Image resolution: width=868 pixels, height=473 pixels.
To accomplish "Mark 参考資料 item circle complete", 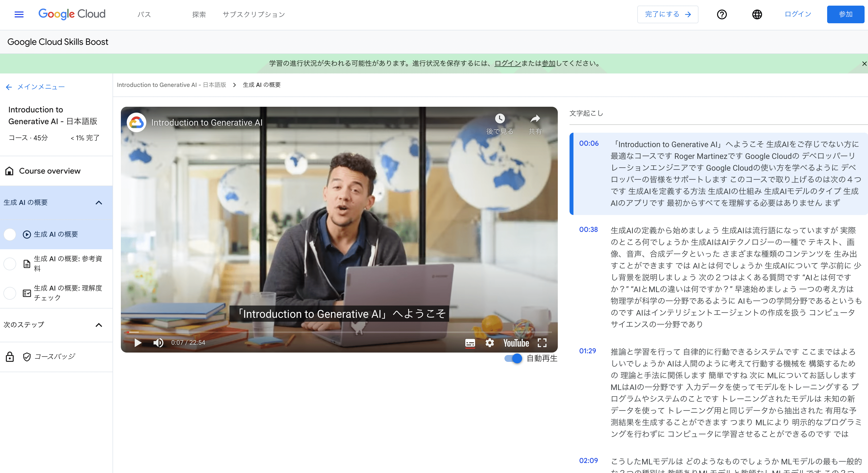I will pyautogui.click(x=10, y=264).
